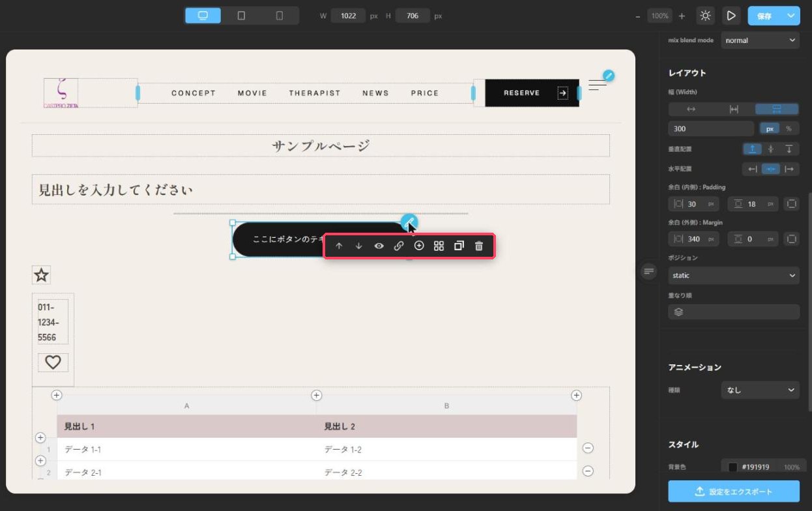Remove row 1 with minus icon
The height and width of the screenshot is (511, 812).
(588, 448)
